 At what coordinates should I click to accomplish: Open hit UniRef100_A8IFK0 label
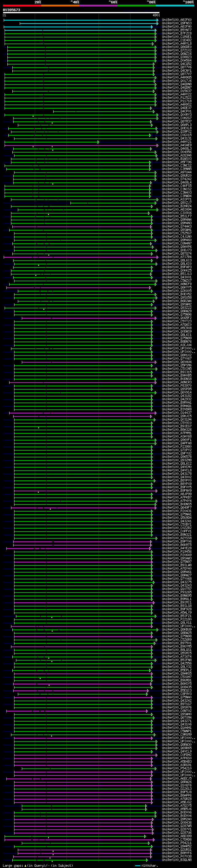177,20
